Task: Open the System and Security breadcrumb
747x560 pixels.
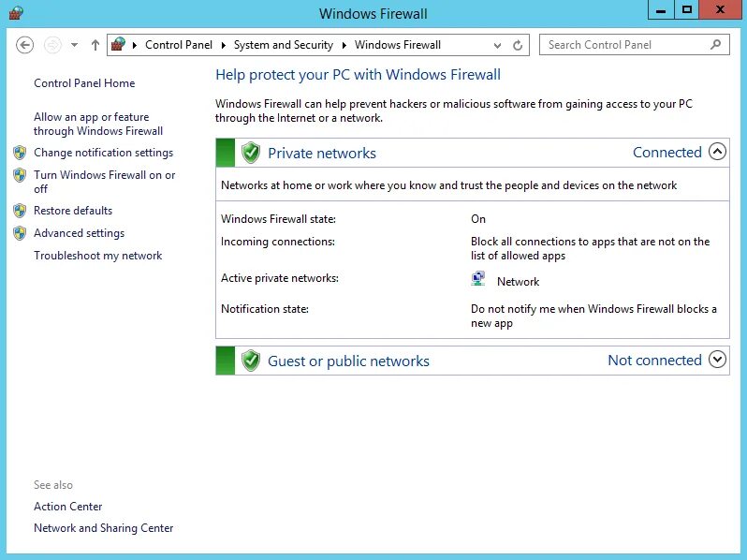Action: click(x=283, y=45)
